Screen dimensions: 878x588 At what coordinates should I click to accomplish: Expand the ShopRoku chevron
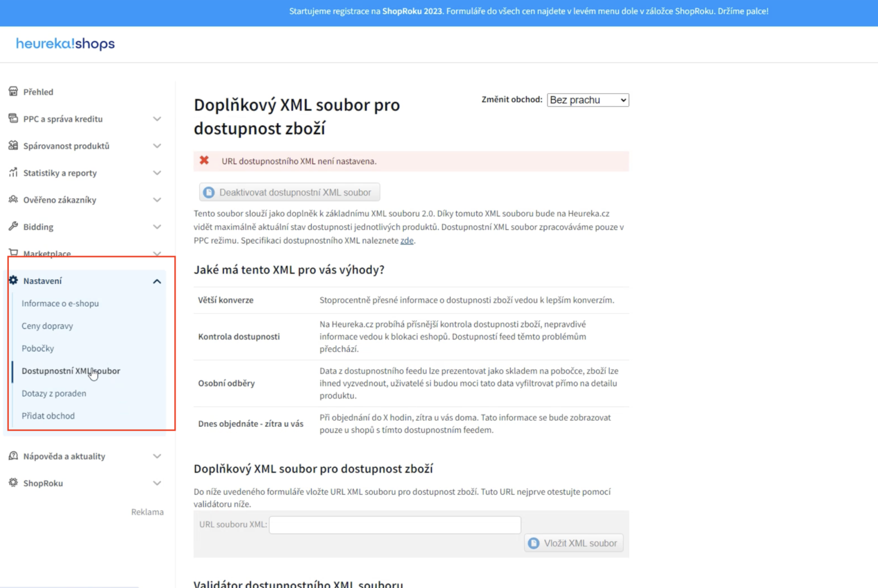tap(157, 483)
